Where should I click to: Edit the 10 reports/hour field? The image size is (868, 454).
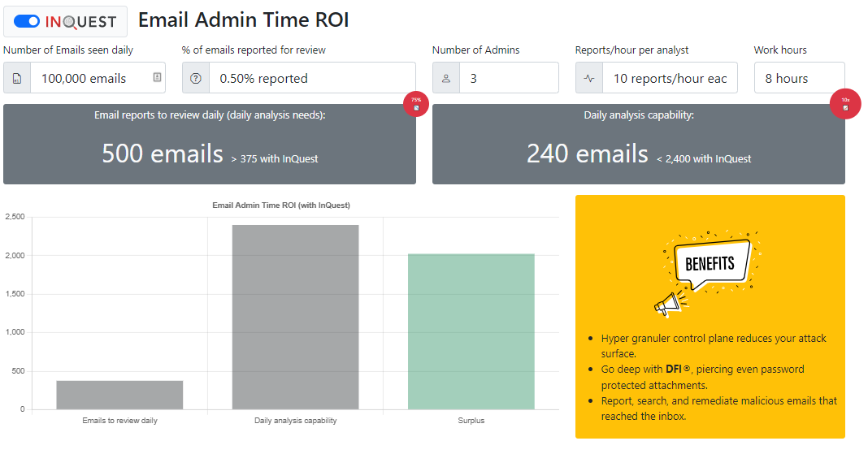tap(670, 78)
